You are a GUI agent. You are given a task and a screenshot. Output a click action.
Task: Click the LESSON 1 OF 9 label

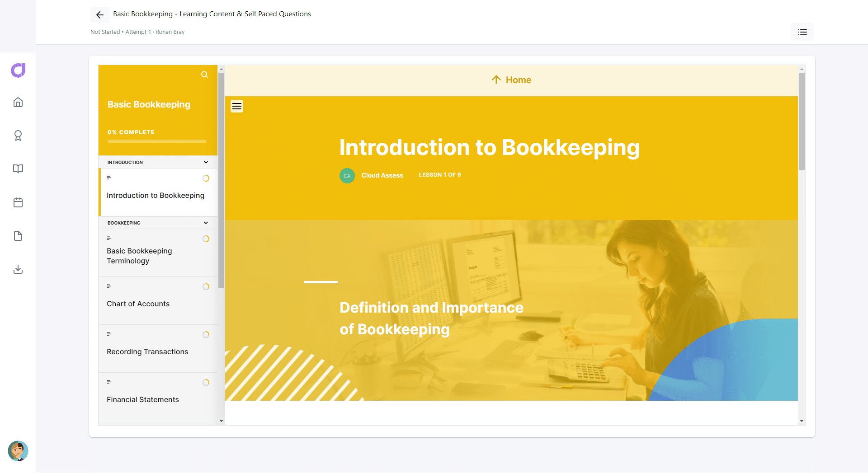tap(440, 175)
